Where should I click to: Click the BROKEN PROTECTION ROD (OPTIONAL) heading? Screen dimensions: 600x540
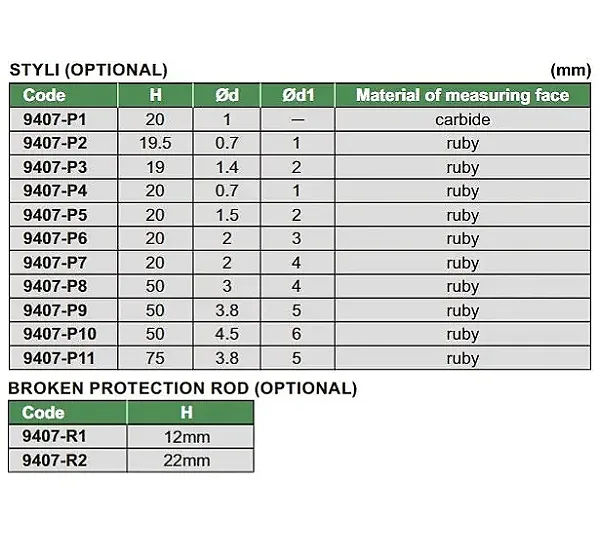[183, 388]
